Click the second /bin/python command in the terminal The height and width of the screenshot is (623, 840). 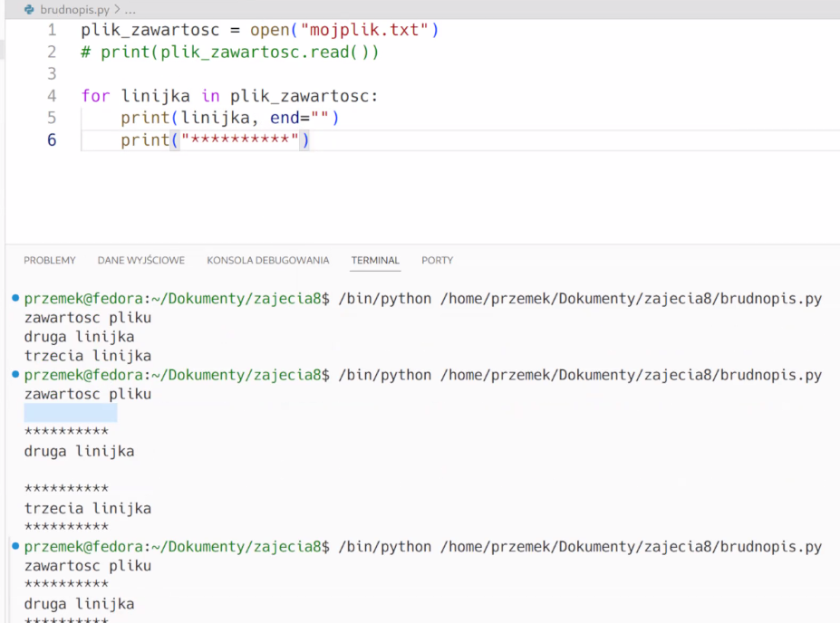coord(384,375)
